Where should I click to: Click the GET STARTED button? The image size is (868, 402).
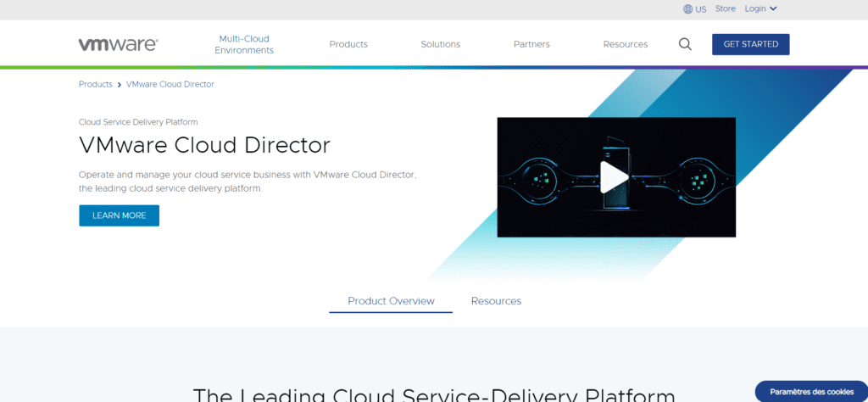[751, 44]
